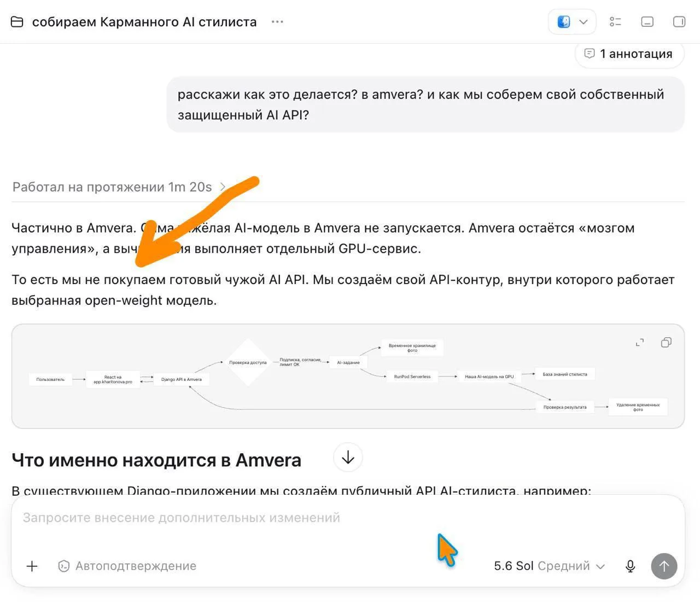Open the '5.6 Sol Средний' model dropdown
The width and height of the screenshot is (700, 602).
click(549, 566)
